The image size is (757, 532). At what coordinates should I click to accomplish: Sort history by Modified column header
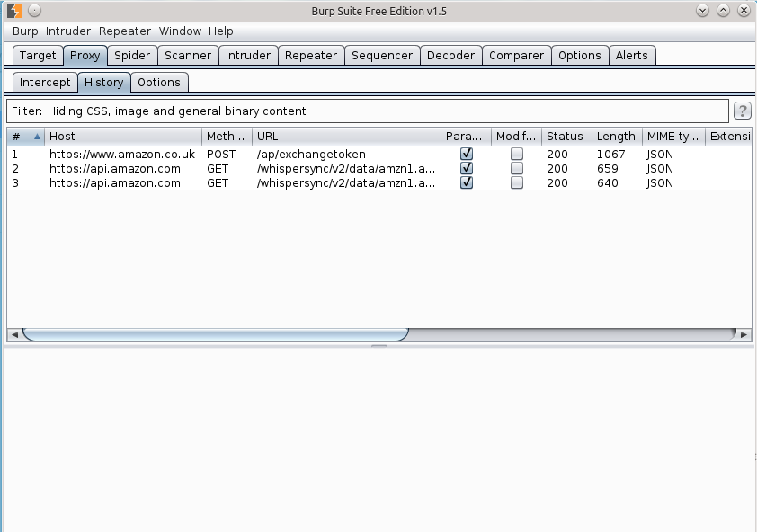(x=517, y=137)
